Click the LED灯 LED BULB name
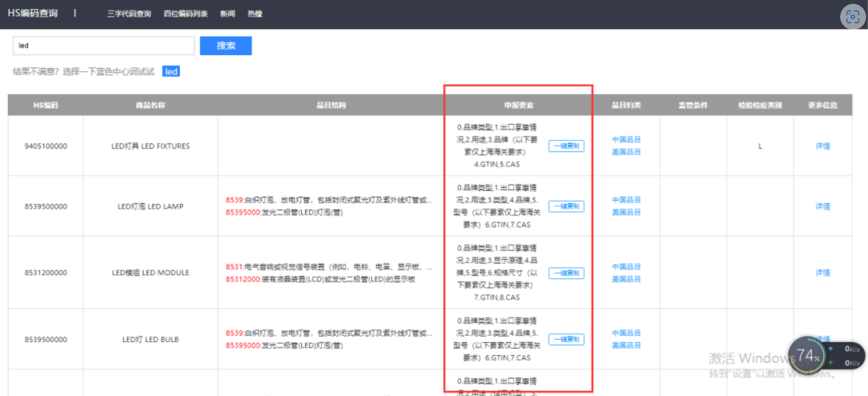Viewport: 868px width, 396px height. point(151,340)
